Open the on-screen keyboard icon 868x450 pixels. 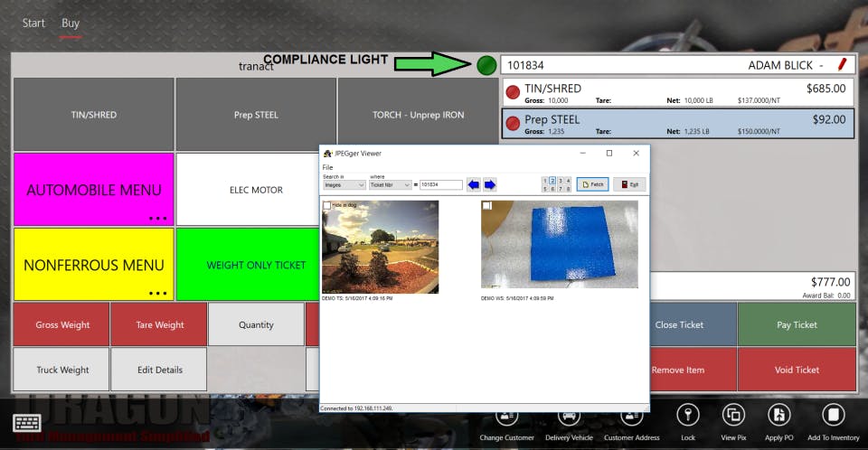pyautogui.click(x=26, y=424)
